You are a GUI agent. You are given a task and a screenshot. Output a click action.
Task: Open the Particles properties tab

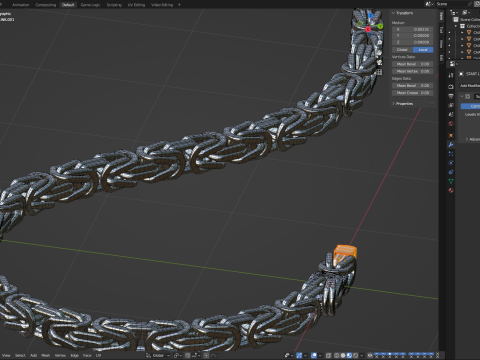pyautogui.click(x=451, y=154)
